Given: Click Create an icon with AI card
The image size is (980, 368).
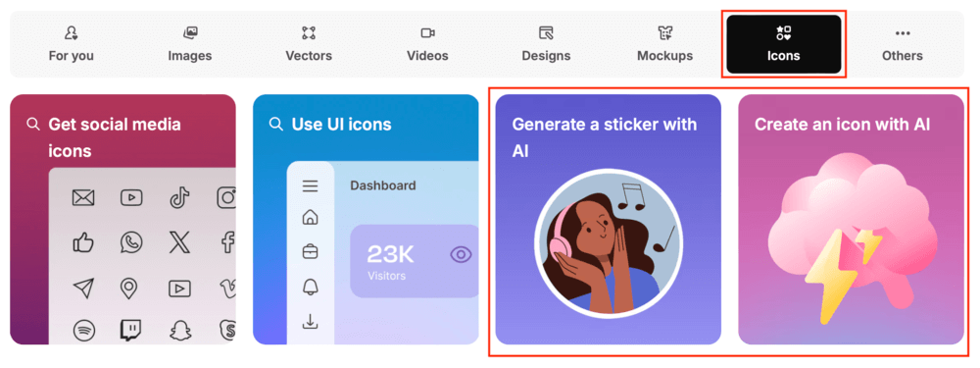Looking at the screenshot, I should [x=852, y=219].
